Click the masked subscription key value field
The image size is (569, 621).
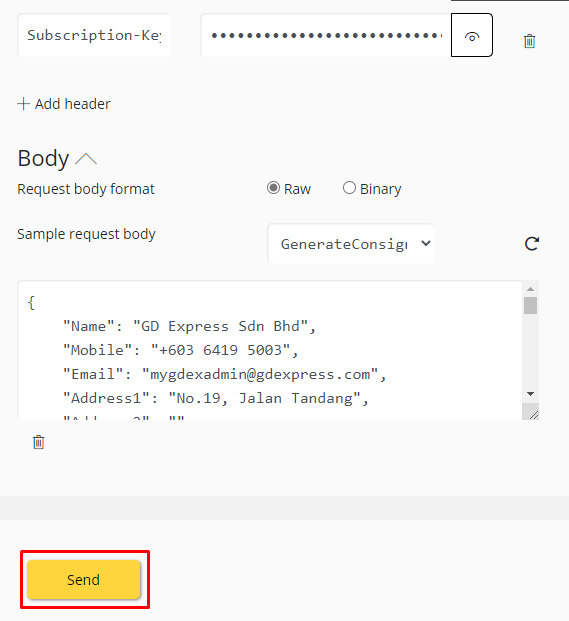pos(326,35)
